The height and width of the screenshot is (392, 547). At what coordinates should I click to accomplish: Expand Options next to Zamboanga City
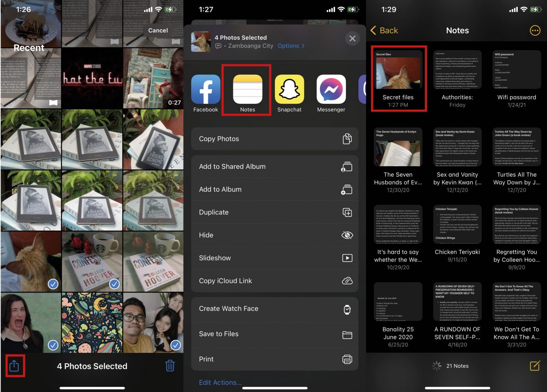point(291,46)
